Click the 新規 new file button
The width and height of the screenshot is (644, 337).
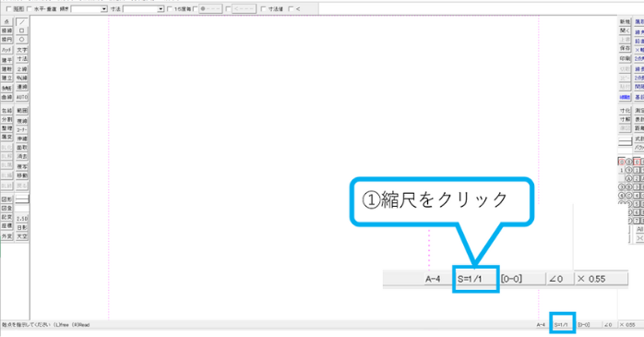coord(625,22)
